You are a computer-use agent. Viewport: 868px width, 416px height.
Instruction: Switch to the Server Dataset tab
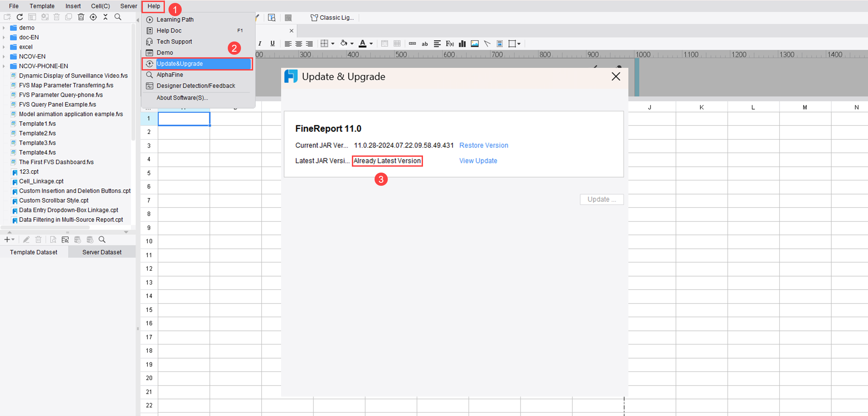(x=102, y=252)
